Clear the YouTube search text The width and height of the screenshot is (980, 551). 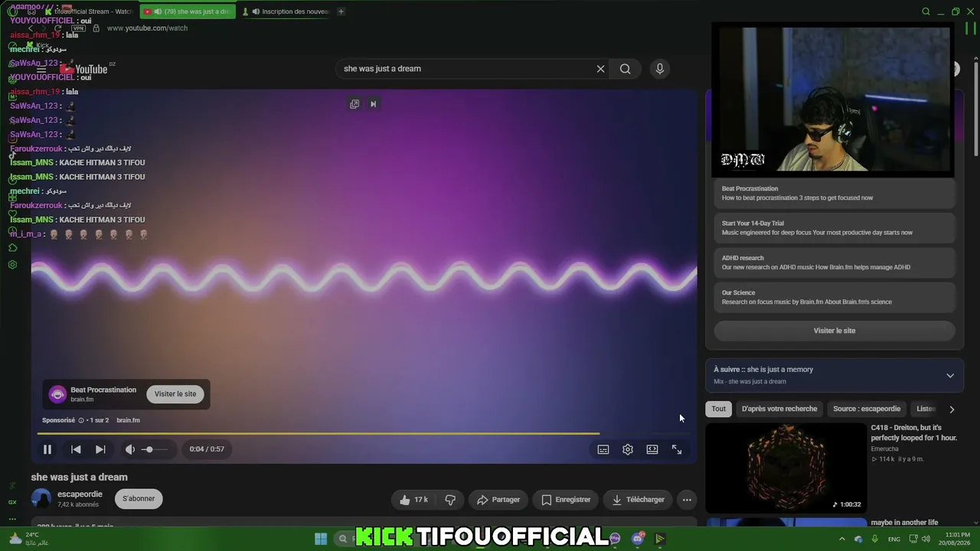point(600,69)
